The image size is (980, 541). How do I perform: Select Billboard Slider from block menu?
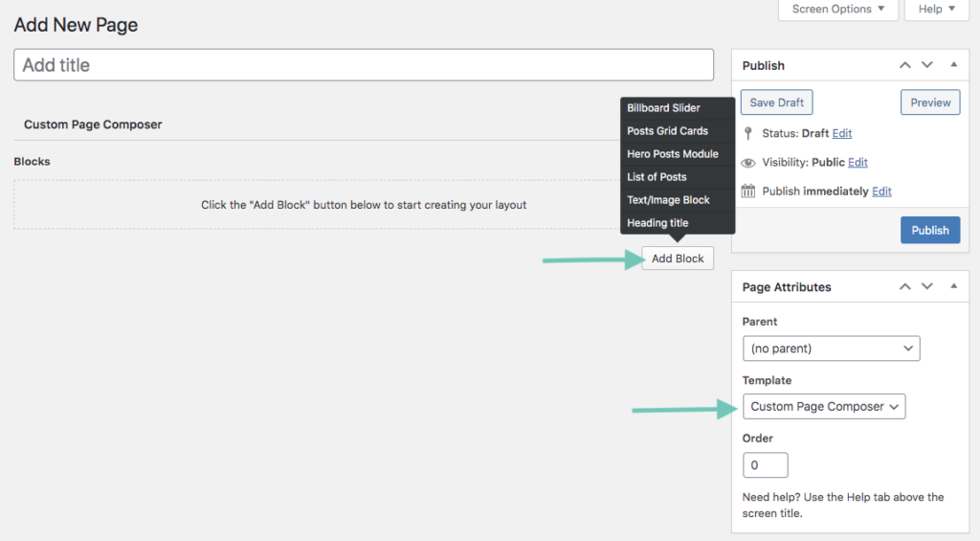coord(678,108)
